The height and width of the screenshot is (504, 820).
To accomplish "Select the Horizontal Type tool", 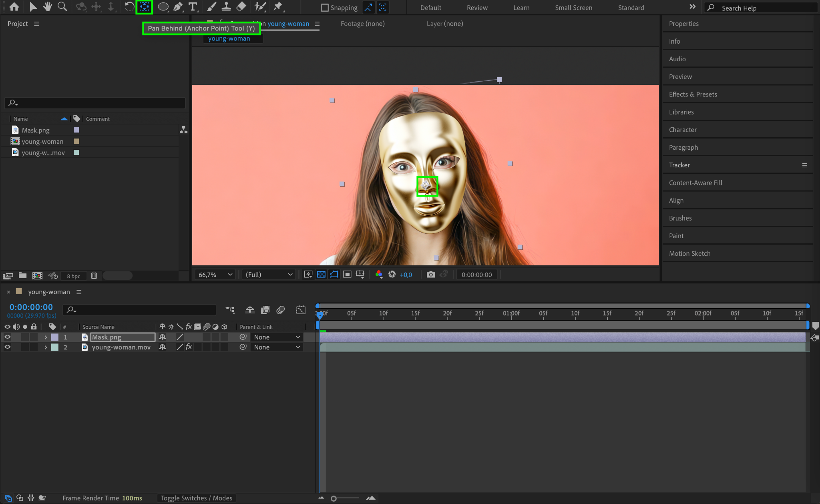I will (193, 7).
